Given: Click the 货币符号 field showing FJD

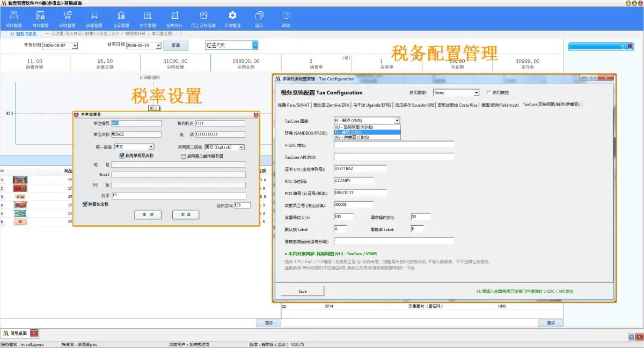Looking at the screenshot, I should pyautogui.click(x=242, y=205).
